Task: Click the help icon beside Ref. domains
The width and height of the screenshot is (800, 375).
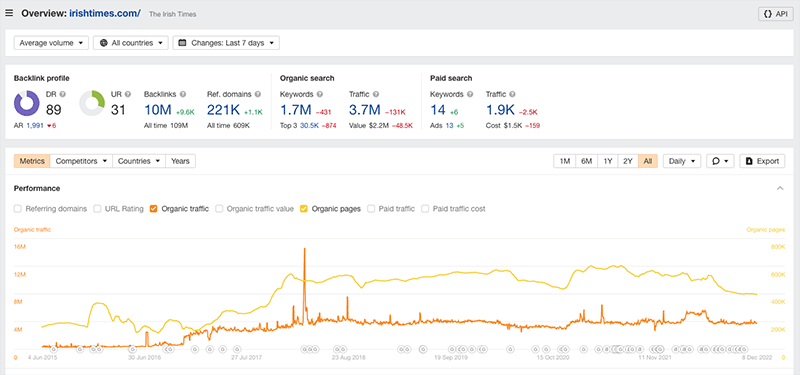Action: point(258,94)
